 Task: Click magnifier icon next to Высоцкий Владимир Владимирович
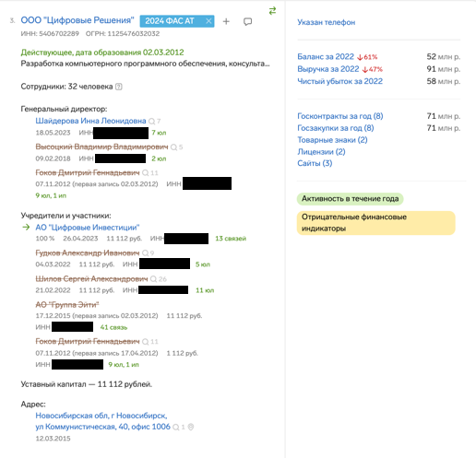173,147
